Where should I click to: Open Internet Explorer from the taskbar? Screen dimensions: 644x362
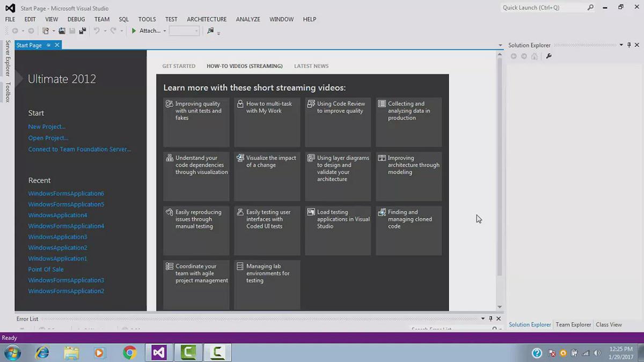42,352
